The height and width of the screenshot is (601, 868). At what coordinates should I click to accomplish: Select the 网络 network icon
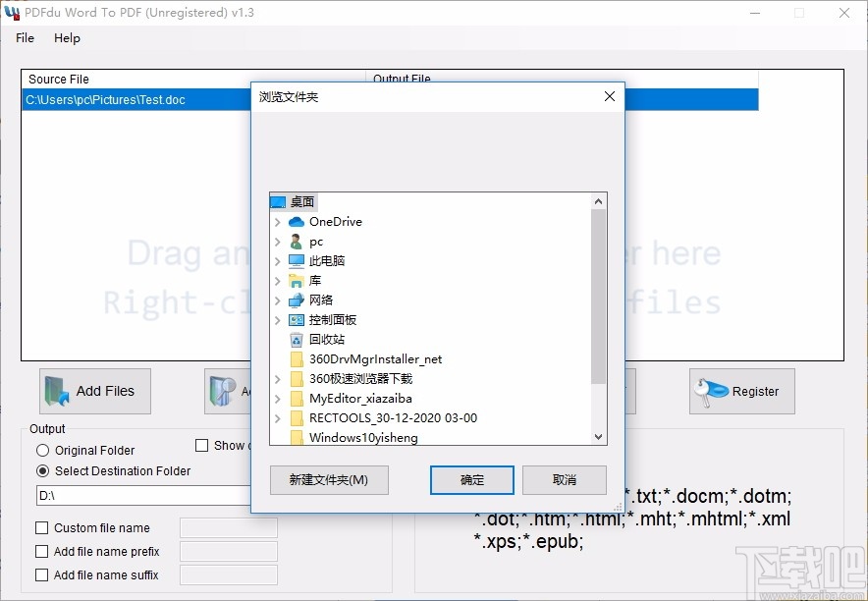coord(297,300)
